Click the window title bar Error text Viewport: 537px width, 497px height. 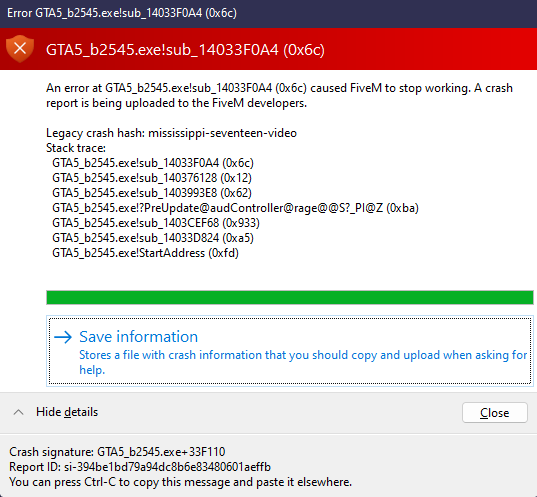pos(122,13)
